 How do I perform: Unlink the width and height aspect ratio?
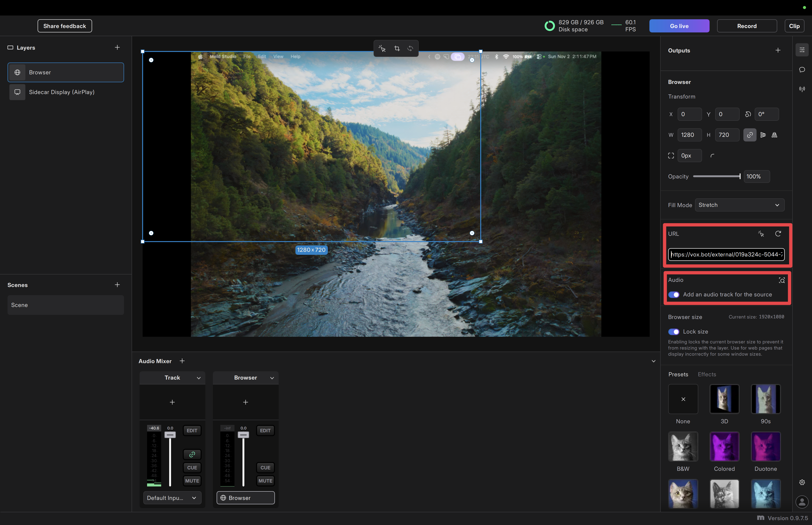pyautogui.click(x=750, y=135)
